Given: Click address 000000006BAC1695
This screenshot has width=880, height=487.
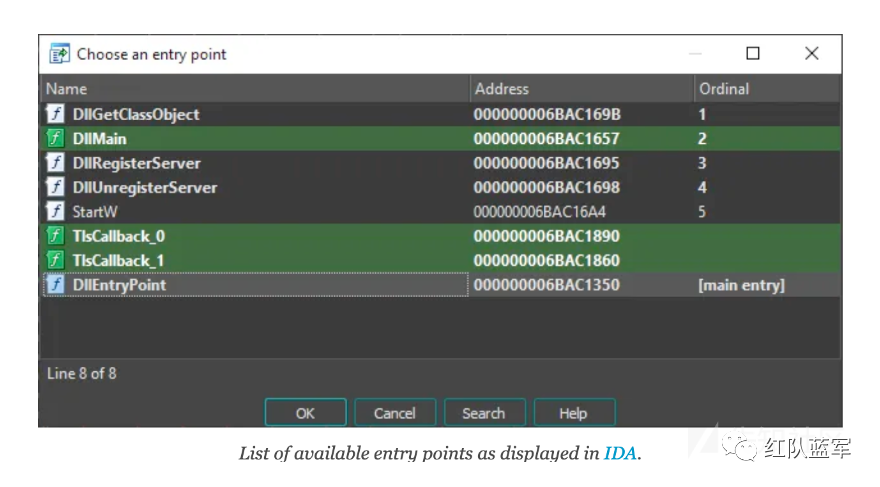Looking at the screenshot, I should coord(547,163).
